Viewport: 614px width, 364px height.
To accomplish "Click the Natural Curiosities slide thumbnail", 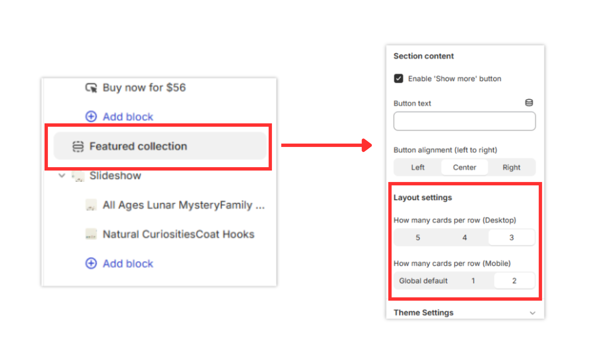I will tap(91, 234).
